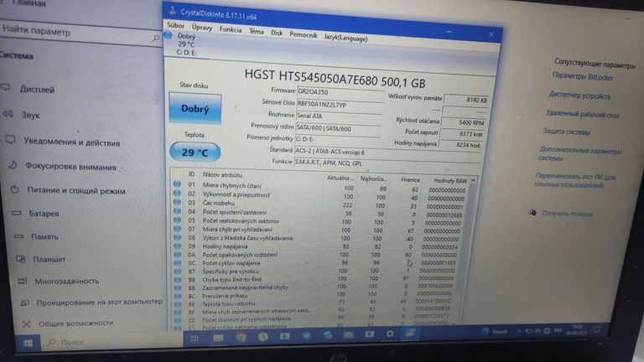Open Windows Start menu button

(28, 343)
